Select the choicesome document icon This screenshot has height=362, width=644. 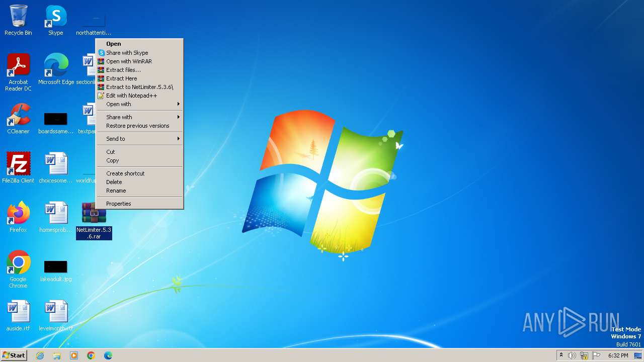(56, 167)
